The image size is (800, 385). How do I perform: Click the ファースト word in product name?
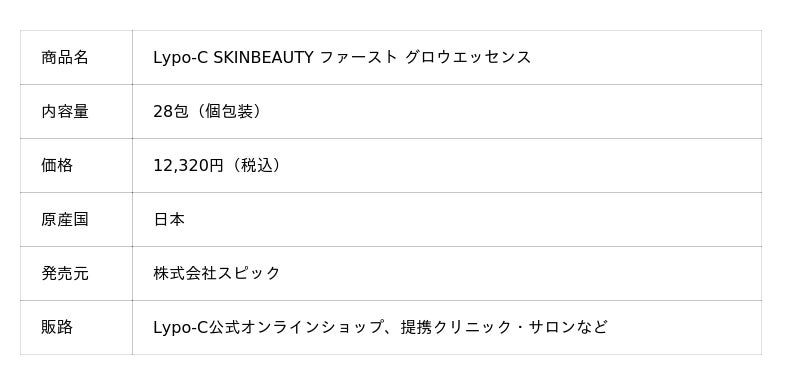point(359,57)
